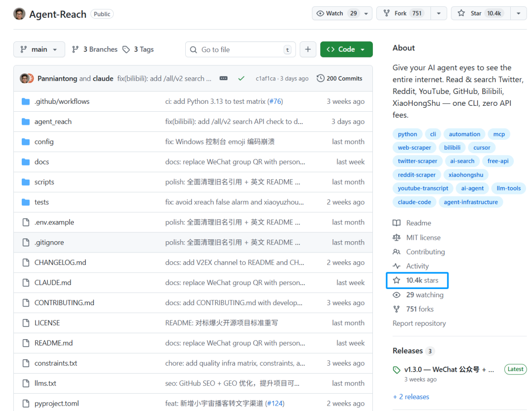Open the Readme sidebar link

point(418,223)
